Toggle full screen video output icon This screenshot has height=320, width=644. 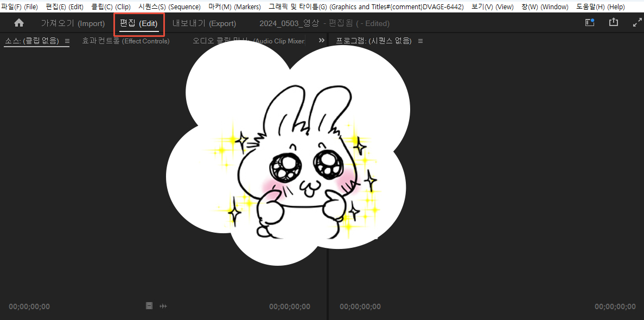click(x=637, y=23)
